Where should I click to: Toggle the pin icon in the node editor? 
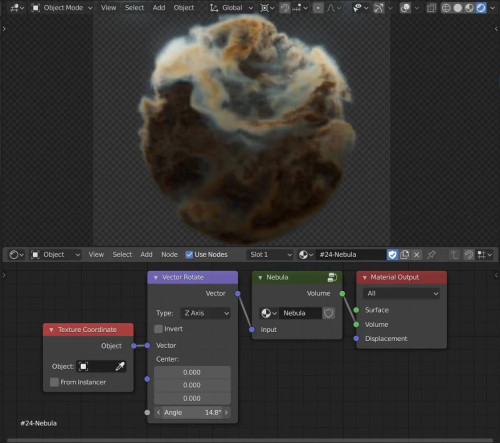(431, 255)
